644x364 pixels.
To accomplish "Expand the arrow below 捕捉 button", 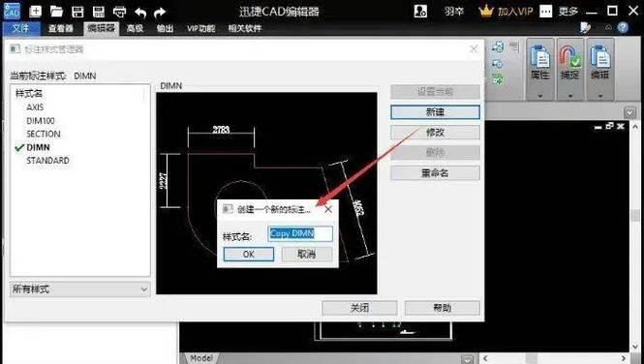I will pos(570,96).
